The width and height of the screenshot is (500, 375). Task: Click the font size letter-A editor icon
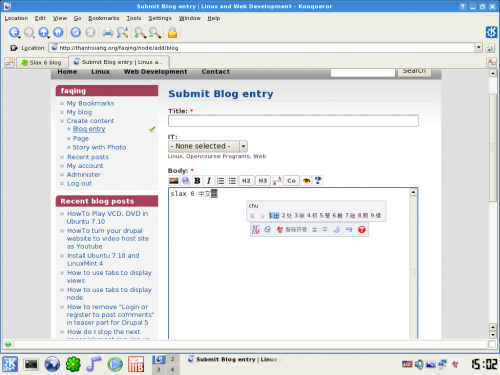(277, 181)
